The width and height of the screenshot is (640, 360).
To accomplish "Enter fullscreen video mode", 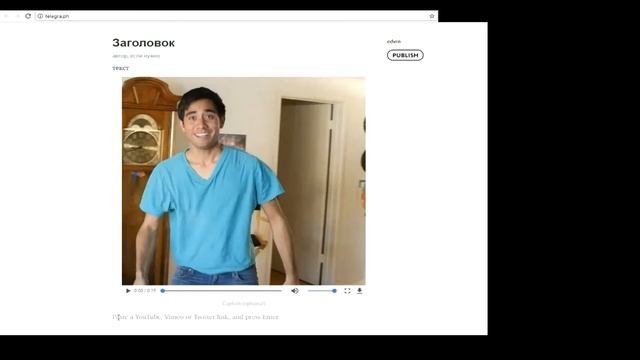I will tap(347, 291).
